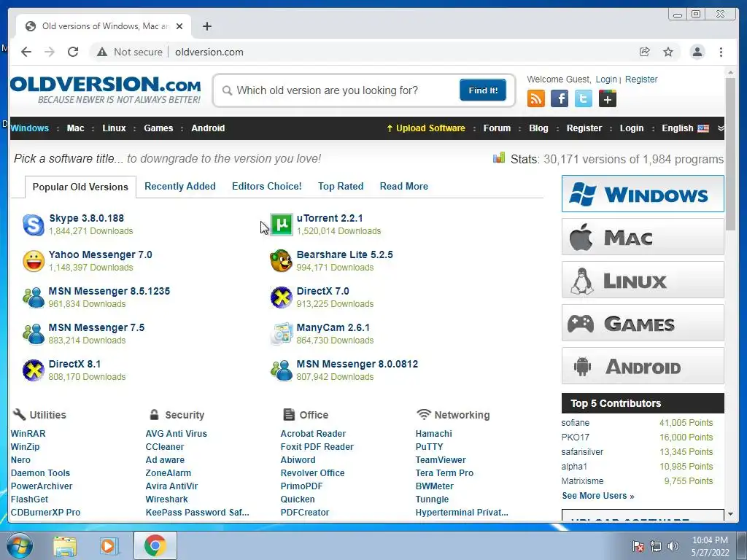The image size is (747, 560).
Task: Open the WinRAR link under Utilities
Action: pos(28,434)
